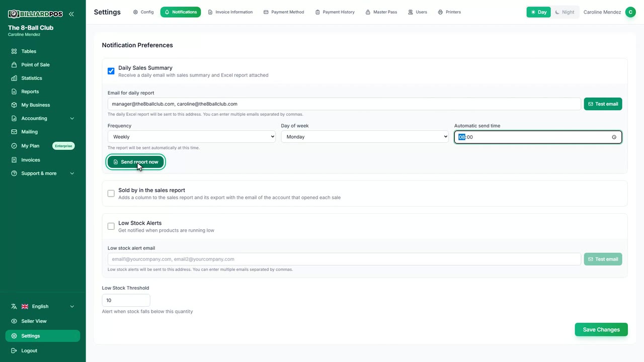Viewport: 644px width, 362px height.
Task: Click the Printers tab icon
Action: 440,12
